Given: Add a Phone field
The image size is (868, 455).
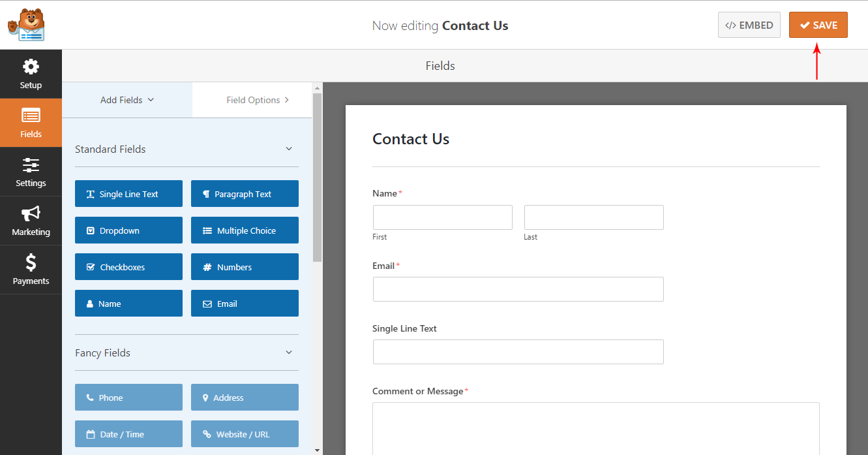Looking at the screenshot, I should click(x=128, y=398).
